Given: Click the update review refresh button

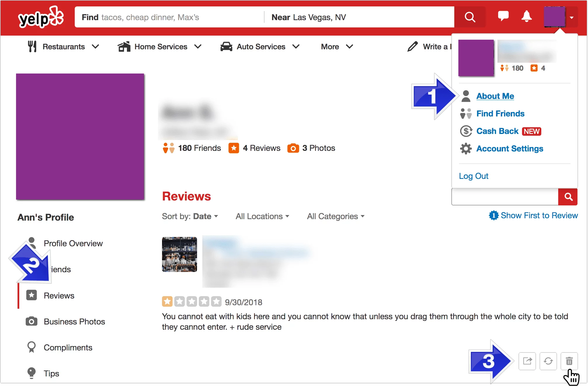Looking at the screenshot, I should coord(548,361).
